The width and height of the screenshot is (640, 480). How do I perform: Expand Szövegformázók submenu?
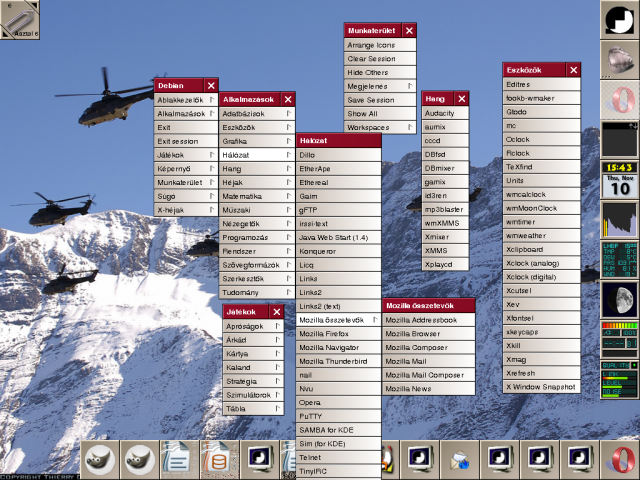[x=257, y=265]
